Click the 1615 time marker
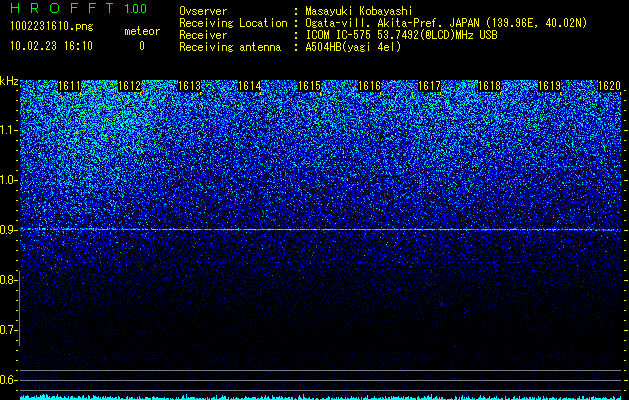Viewport: 629px width, 400px height. [310, 86]
